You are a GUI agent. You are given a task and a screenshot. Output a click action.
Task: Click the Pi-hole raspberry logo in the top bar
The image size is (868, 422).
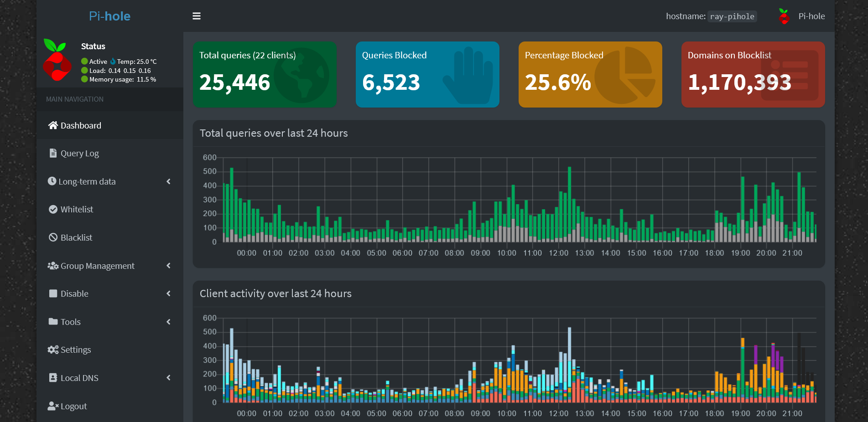tap(784, 16)
